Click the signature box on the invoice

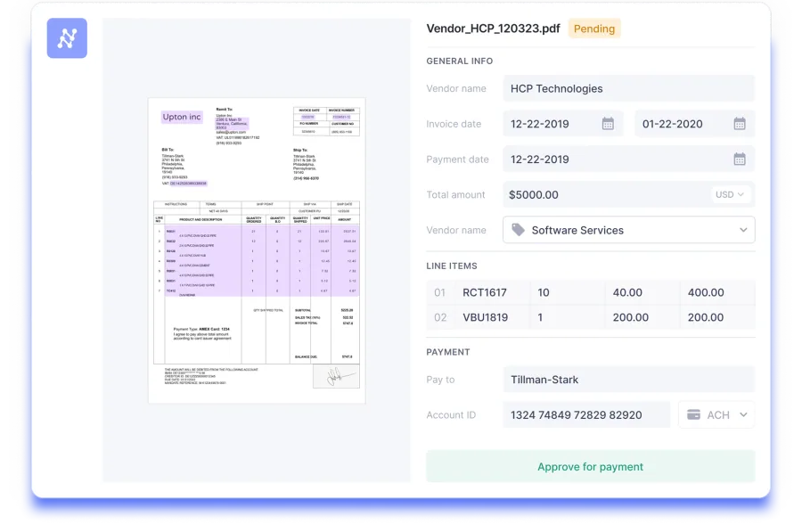pos(336,376)
